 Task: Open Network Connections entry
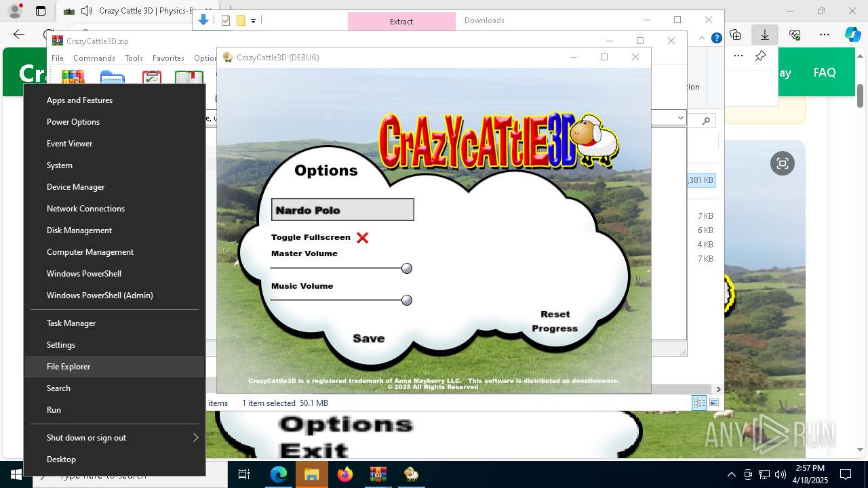[115, 209]
